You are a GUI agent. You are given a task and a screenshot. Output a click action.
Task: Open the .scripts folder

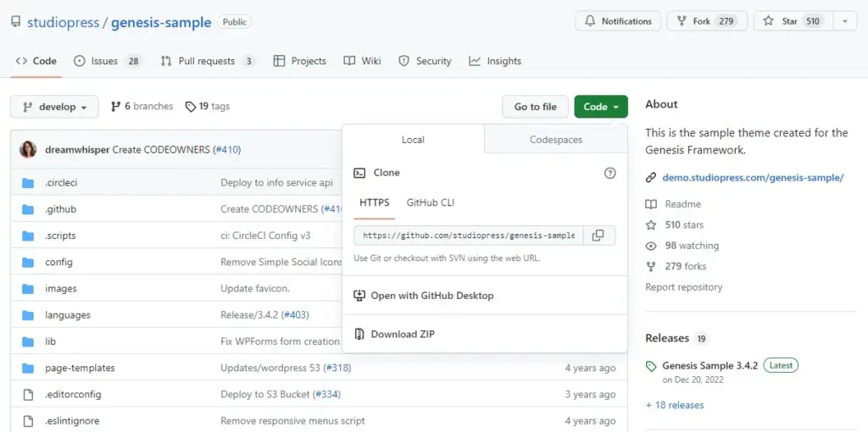point(60,235)
